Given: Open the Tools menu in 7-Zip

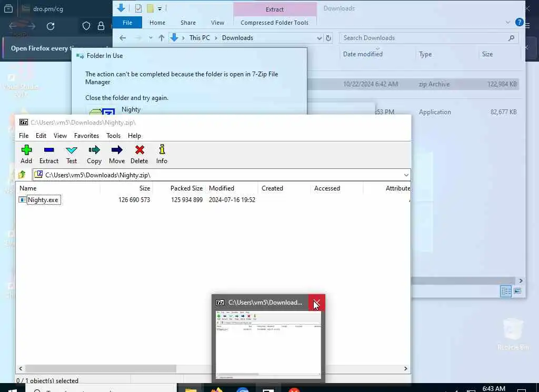Looking at the screenshot, I should point(114,136).
